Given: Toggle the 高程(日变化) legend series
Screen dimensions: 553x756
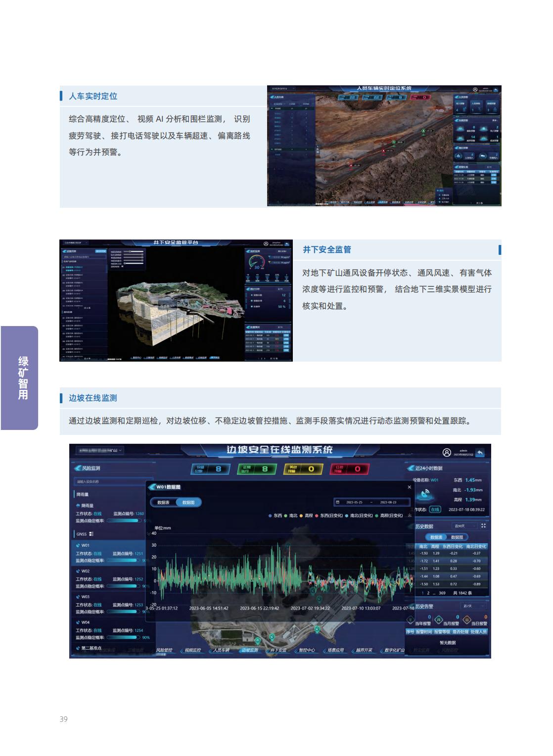Looking at the screenshot, I should (x=389, y=515).
